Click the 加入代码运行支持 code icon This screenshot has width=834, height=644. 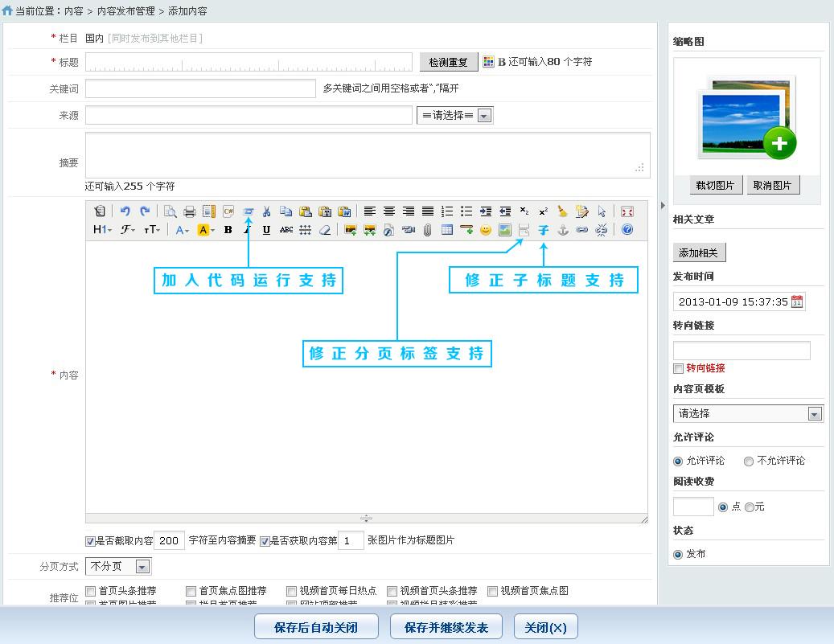[249, 211]
